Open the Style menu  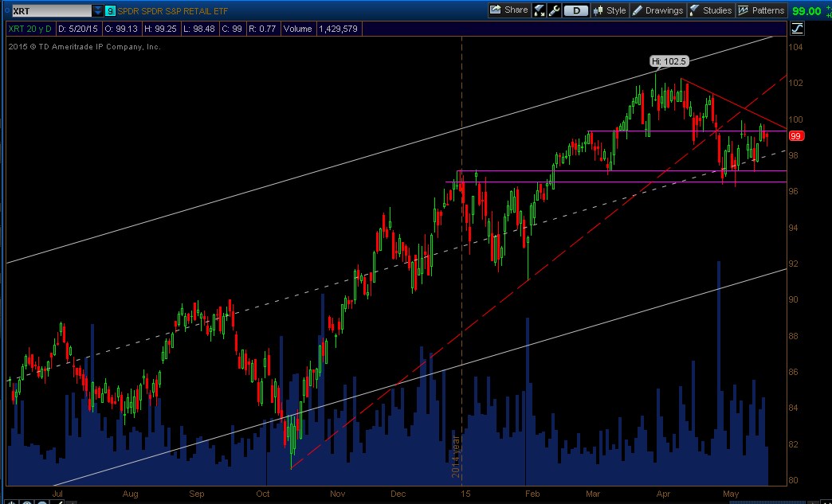[610, 10]
